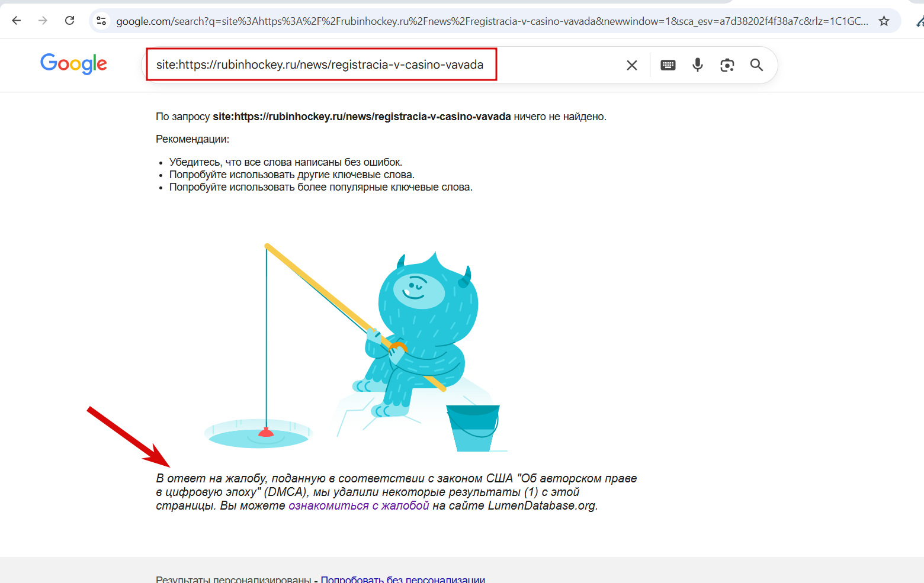Click 'Попробуйте использовать другие ключевые слова.'
The image size is (924, 583).
292,175
